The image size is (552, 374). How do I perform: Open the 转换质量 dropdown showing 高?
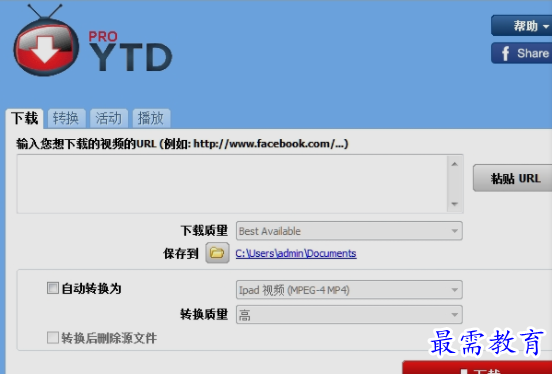(349, 314)
